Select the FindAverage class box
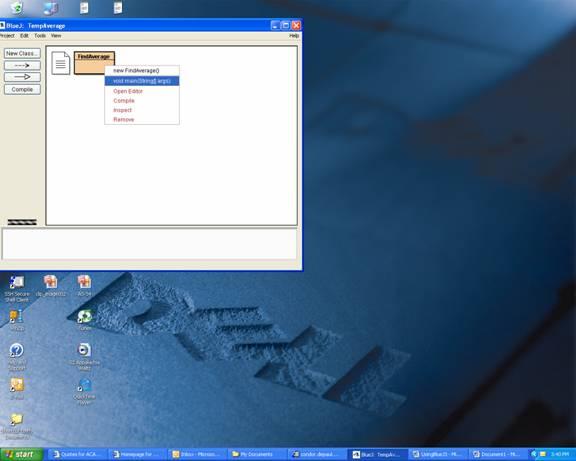This screenshot has width=576, height=461. click(94, 63)
